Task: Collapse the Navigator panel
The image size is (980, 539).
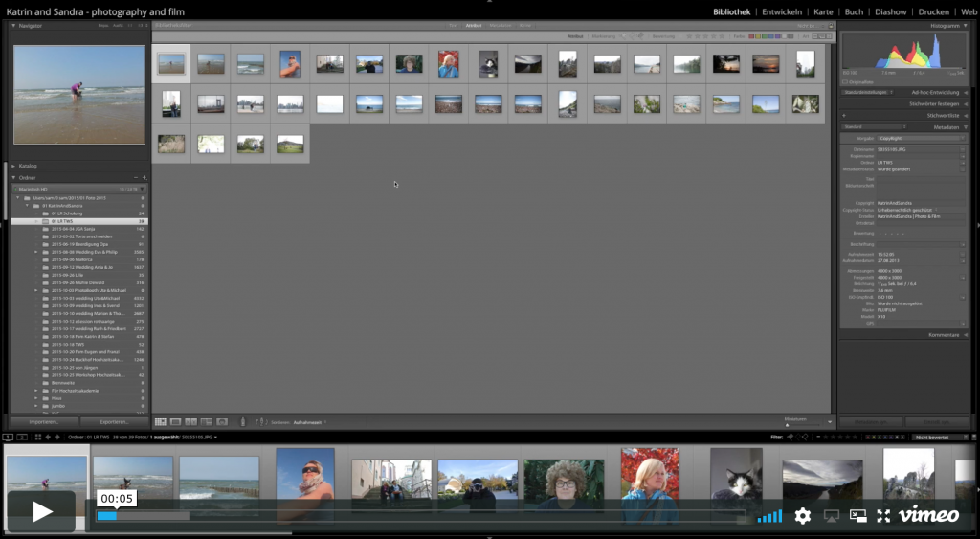Action: [x=13, y=26]
